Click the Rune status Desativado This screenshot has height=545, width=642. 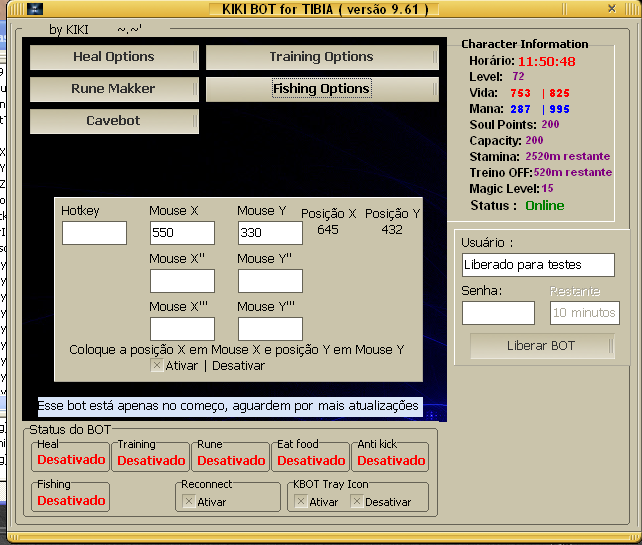[x=231, y=461]
